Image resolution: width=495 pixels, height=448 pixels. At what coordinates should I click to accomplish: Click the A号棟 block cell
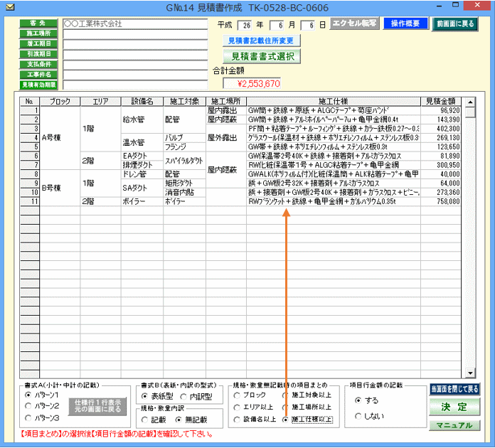point(60,138)
